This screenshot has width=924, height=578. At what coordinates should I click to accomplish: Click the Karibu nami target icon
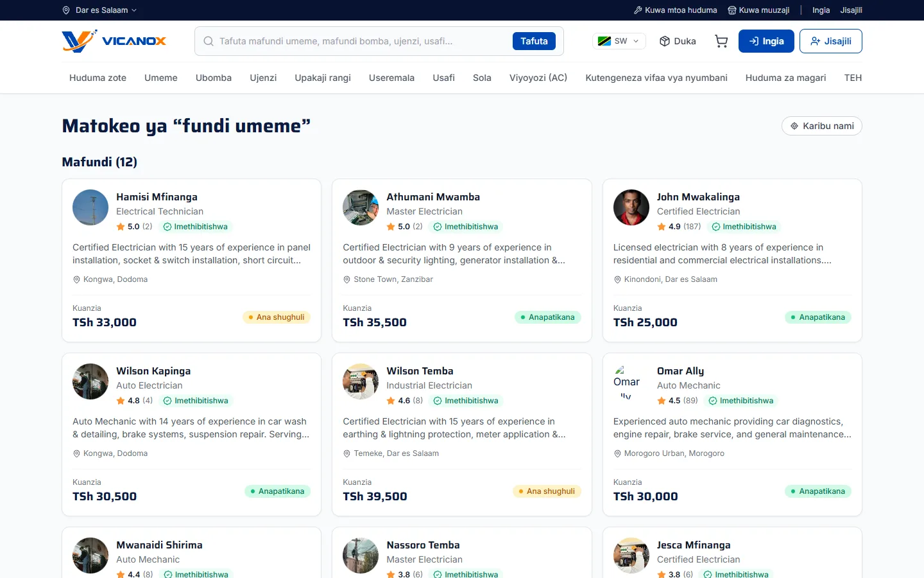[x=794, y=126]
